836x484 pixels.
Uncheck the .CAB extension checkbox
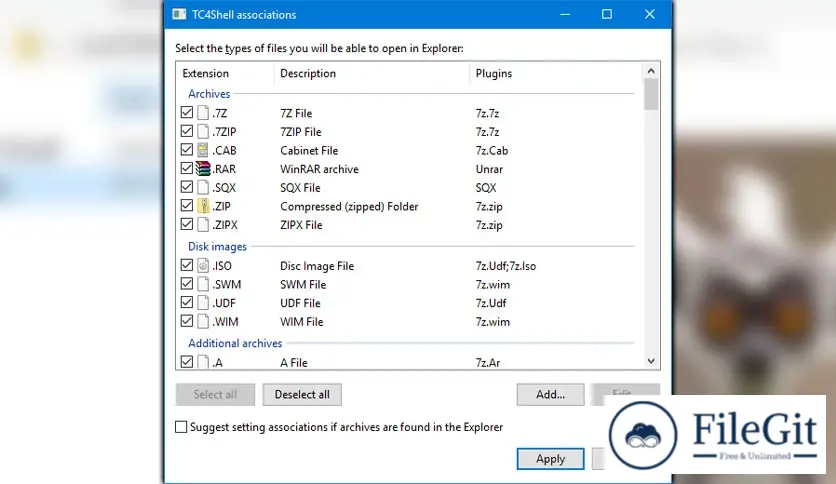point(187,150)
